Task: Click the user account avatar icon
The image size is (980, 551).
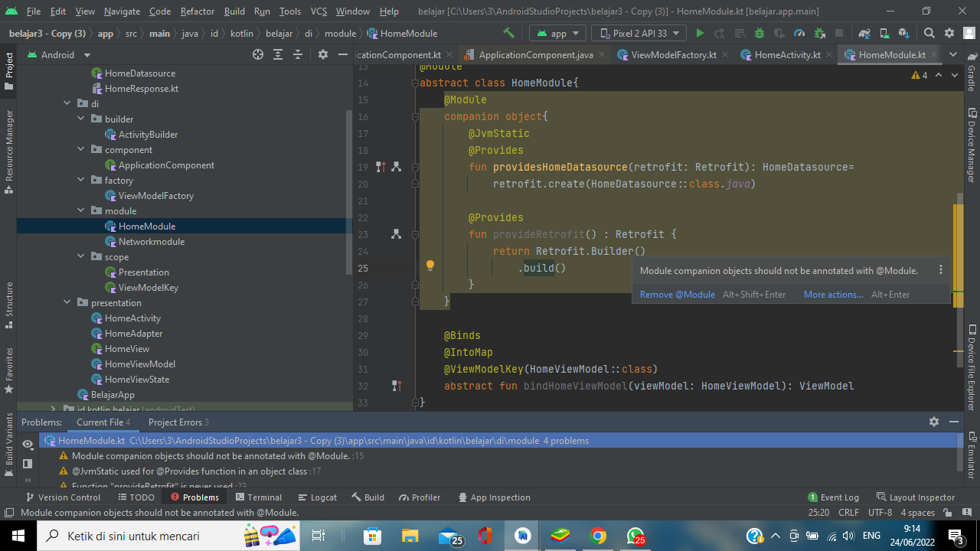Action: [968, 33]
